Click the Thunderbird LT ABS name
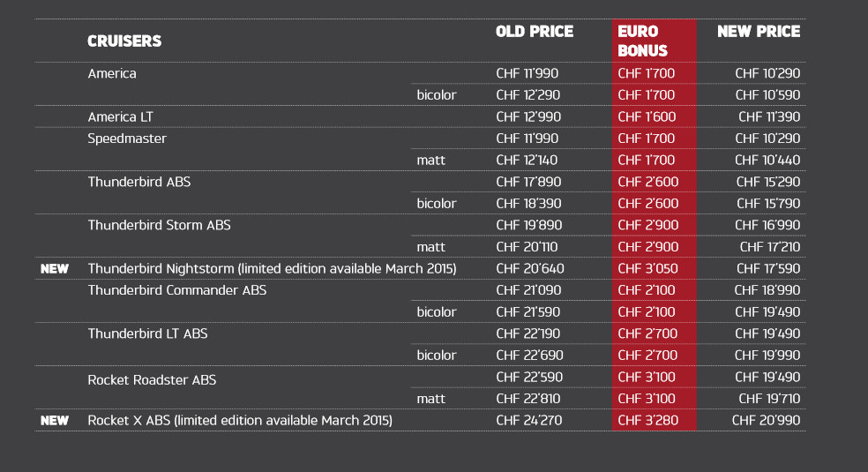This screenshot has width=868, height=472. (147, 333)
